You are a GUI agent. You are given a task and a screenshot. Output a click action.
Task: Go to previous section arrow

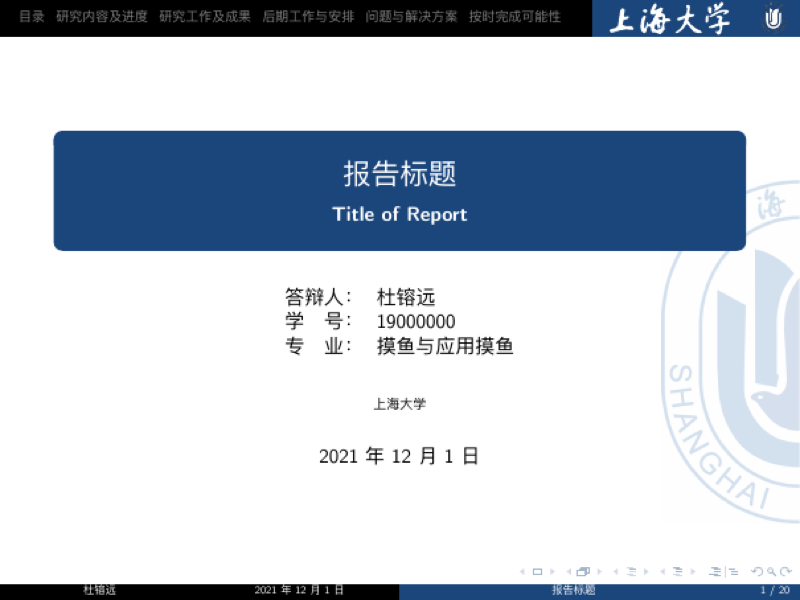click(x=662, y=571)
